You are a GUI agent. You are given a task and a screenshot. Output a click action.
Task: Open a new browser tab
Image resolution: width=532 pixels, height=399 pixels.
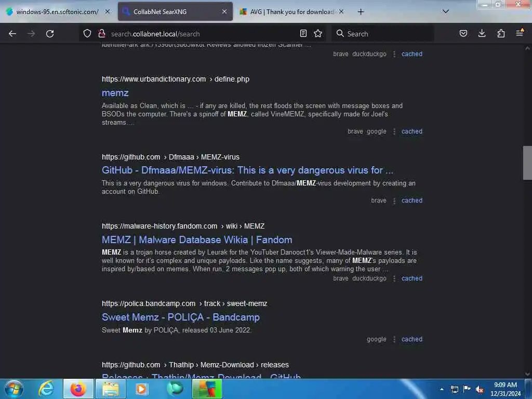click(361, 12)
